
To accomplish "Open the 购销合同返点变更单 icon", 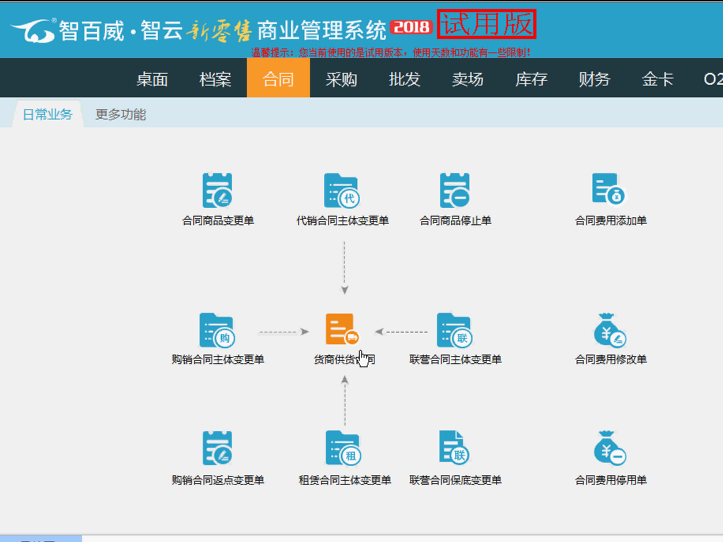I will [217, 450].
